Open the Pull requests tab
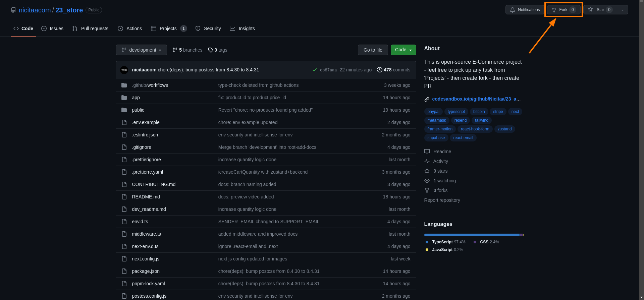 (x=90, y=28)
